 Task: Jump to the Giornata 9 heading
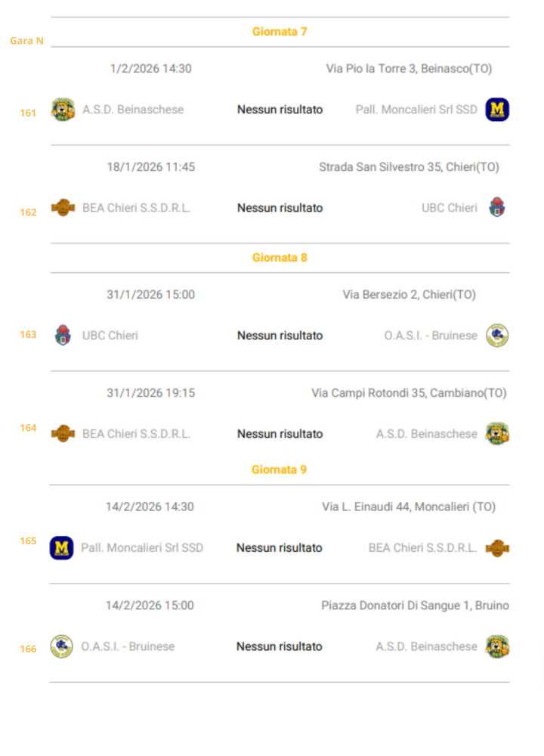pyautogui.click(x=279, y=469)
